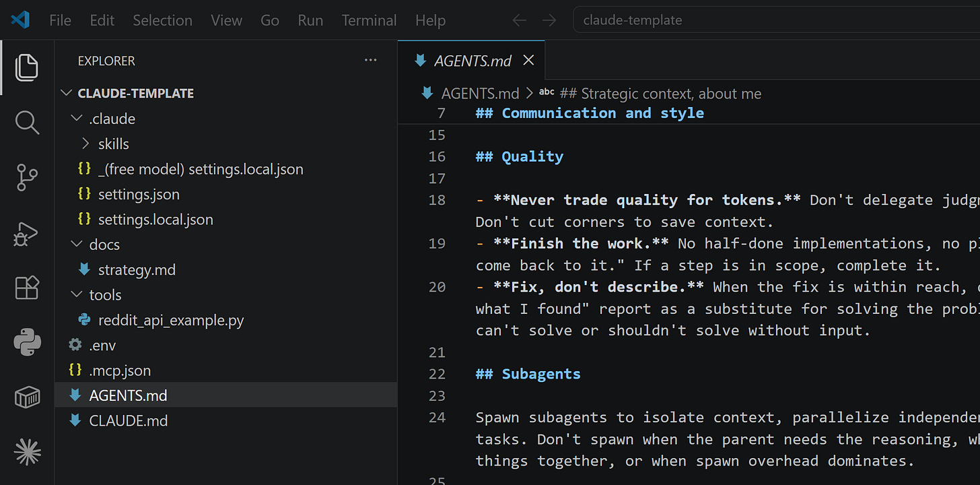This screenshot has height=485, width=980.
Task: Open the Run menu
Action: point(310,20)
